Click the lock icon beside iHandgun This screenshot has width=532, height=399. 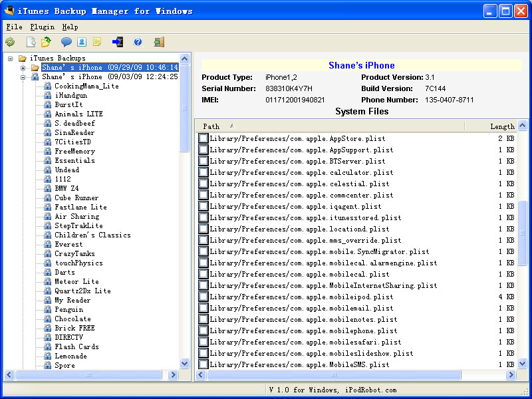47,95
